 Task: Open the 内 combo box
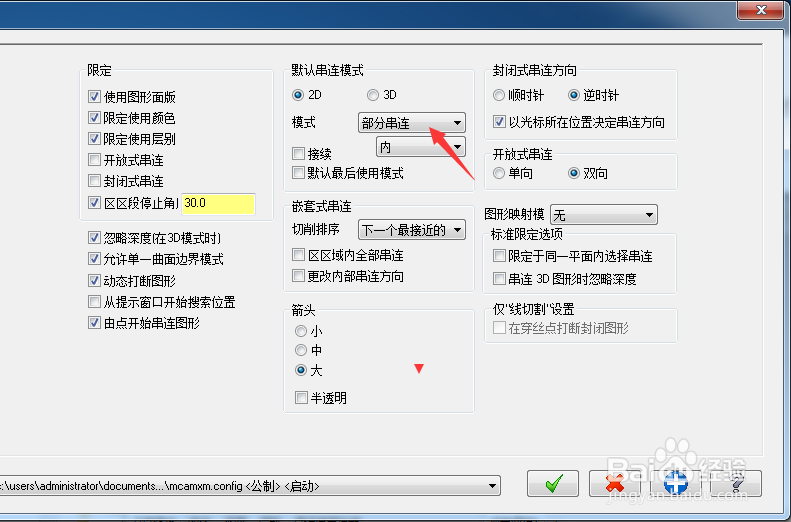click(421, 147)
